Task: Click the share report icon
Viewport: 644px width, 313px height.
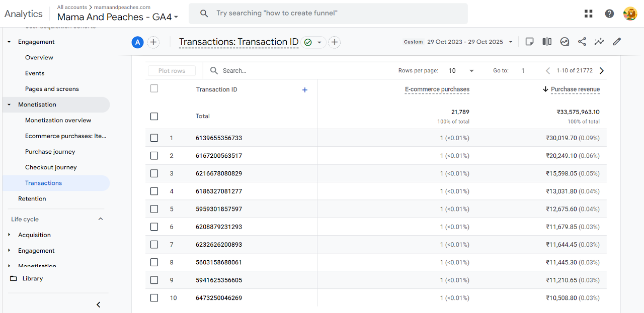Action: 582,42
